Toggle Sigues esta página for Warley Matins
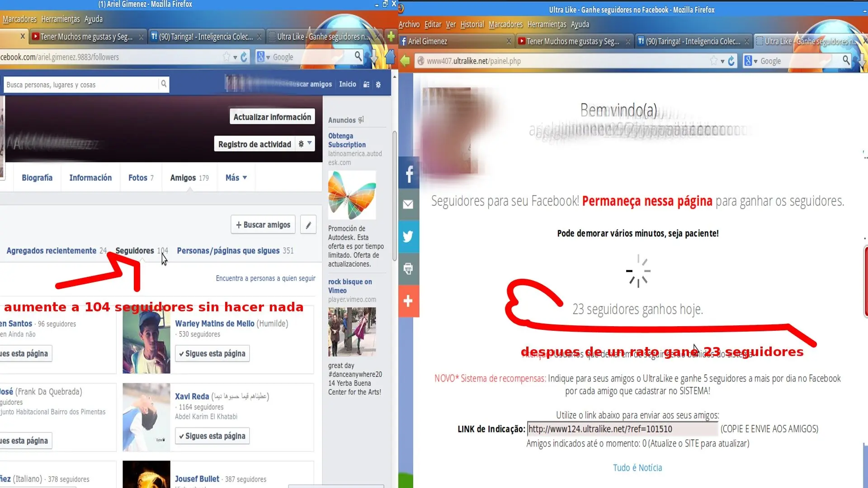 tap(212, 353)
